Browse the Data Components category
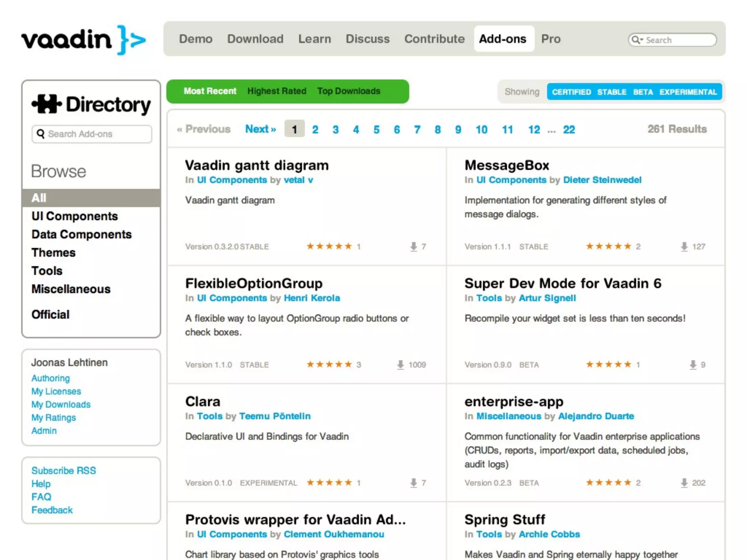The height and width of the screenshot is (560, 747). click(x=81, y=234)
